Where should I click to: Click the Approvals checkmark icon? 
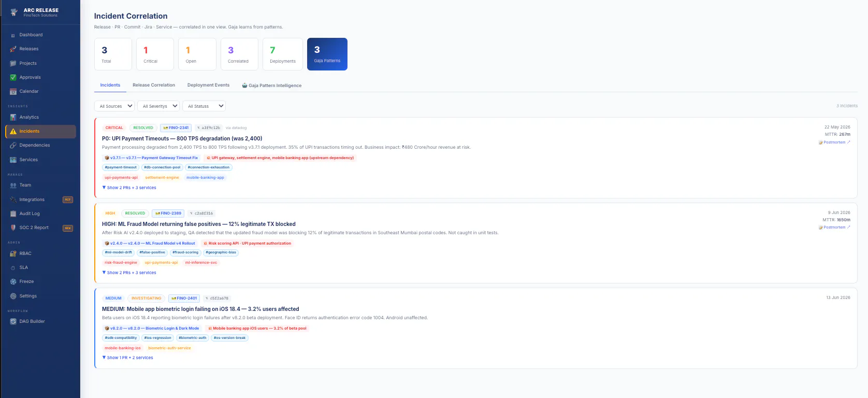pos(13,77)
